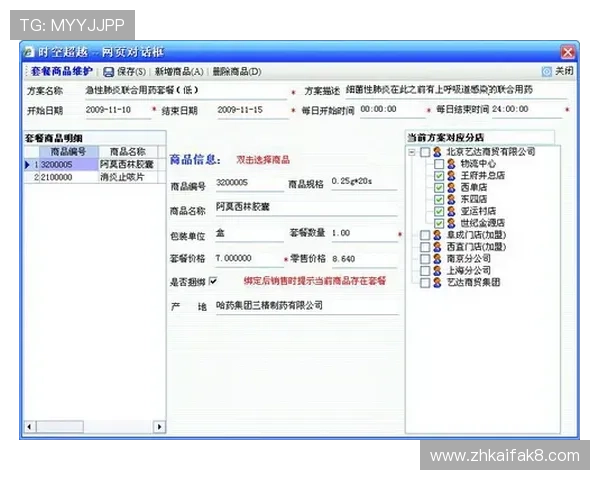Click 商品编号 column header in grid
The width and height of the screenshot is (600, 480).
(x=69, y=152)
